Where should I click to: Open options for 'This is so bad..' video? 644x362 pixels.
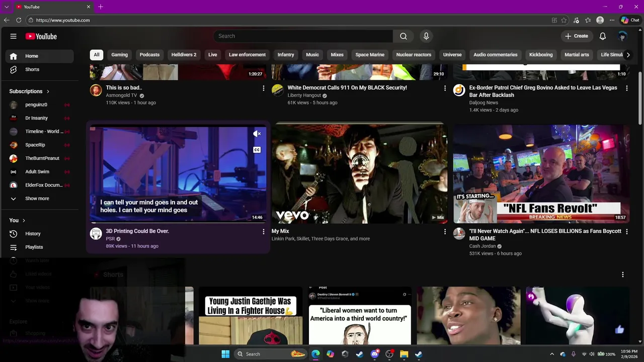coord(263,88)
